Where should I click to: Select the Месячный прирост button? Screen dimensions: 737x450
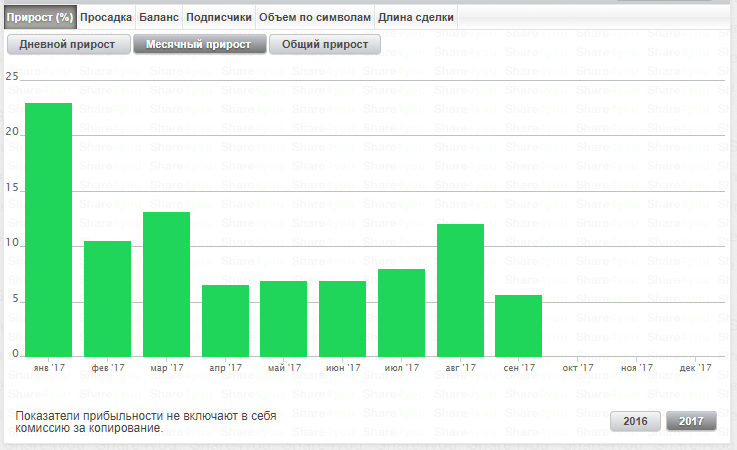pos(199,45)
